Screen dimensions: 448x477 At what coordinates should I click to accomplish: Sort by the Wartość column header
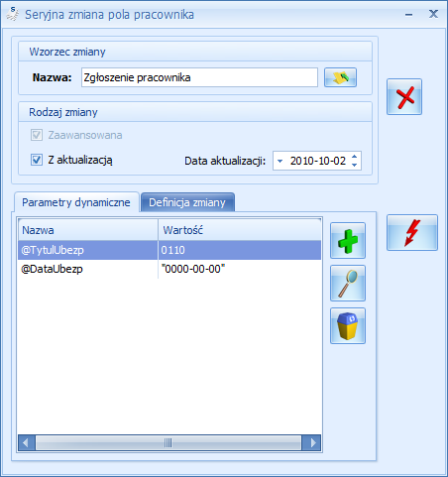tap(240, 230)
